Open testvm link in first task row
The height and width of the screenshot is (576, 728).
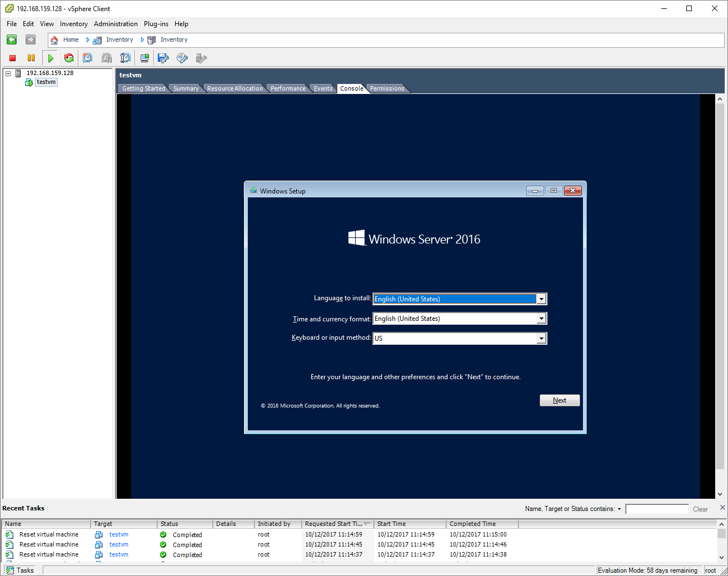point(119,534)
